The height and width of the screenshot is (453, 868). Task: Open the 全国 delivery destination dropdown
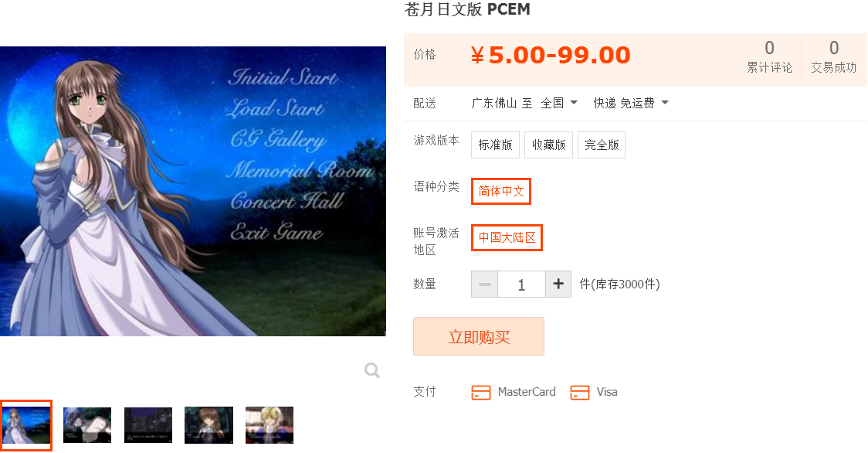[559, 103]
